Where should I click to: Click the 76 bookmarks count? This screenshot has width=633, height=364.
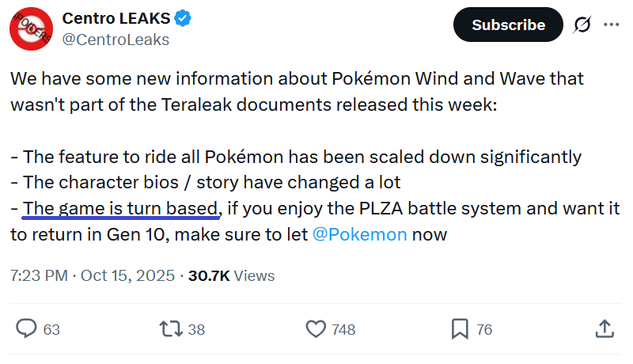483,329
